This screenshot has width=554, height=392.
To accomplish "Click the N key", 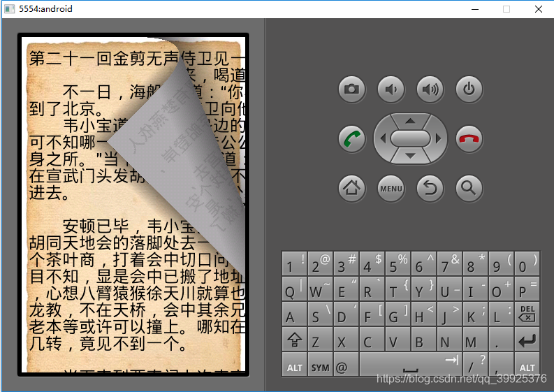I will pos(449,339).
